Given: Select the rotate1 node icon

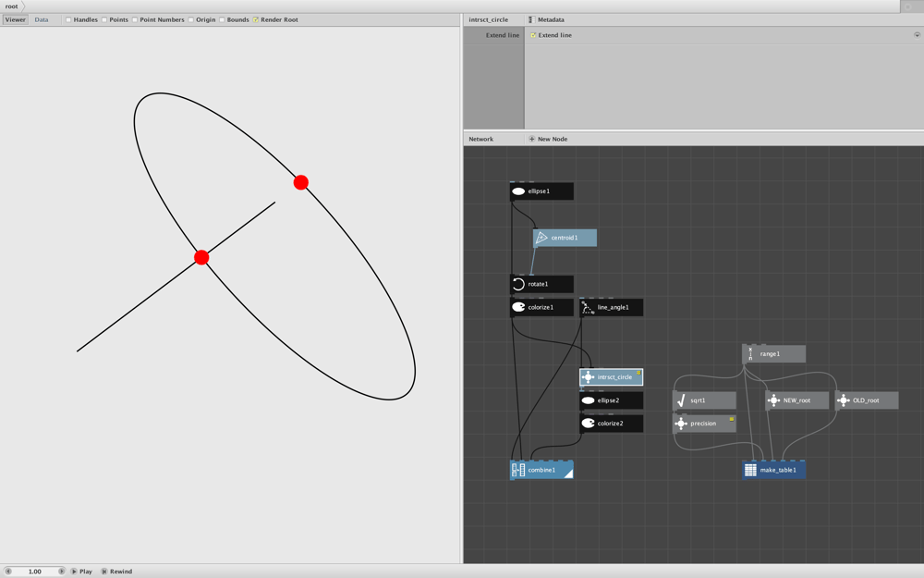Looking at the screenshot, I should (x=518, y=284).
